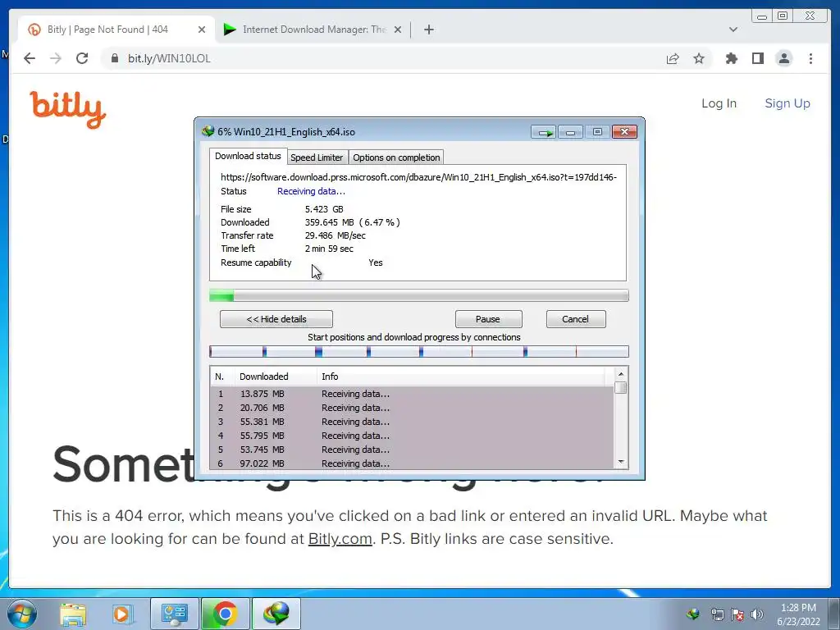Select connection row 2 with 20.706 MB
This screenshot has width=840, height=630.
[412, 408]
